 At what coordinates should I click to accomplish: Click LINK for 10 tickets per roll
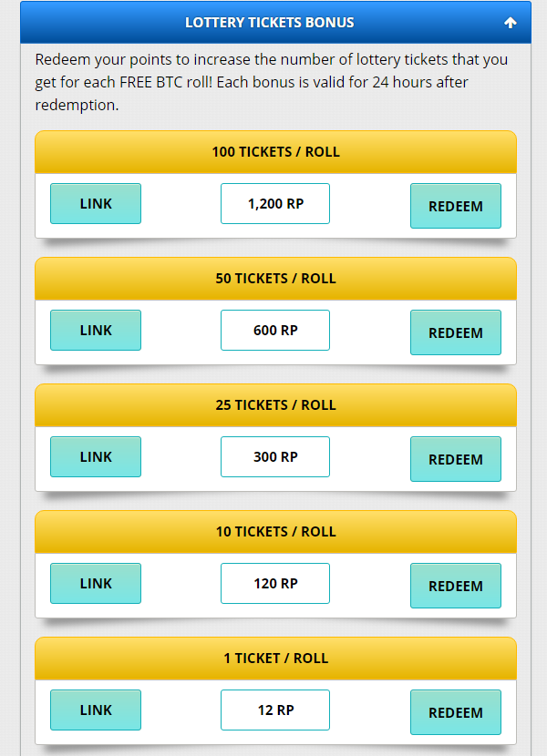tap(96, 583)
